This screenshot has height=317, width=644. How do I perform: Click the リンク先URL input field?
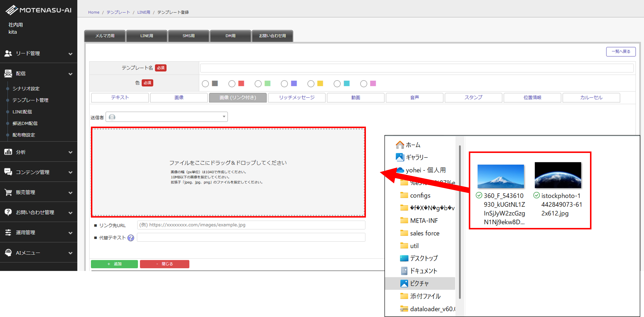pyautogui.click(x=251, y=225)
